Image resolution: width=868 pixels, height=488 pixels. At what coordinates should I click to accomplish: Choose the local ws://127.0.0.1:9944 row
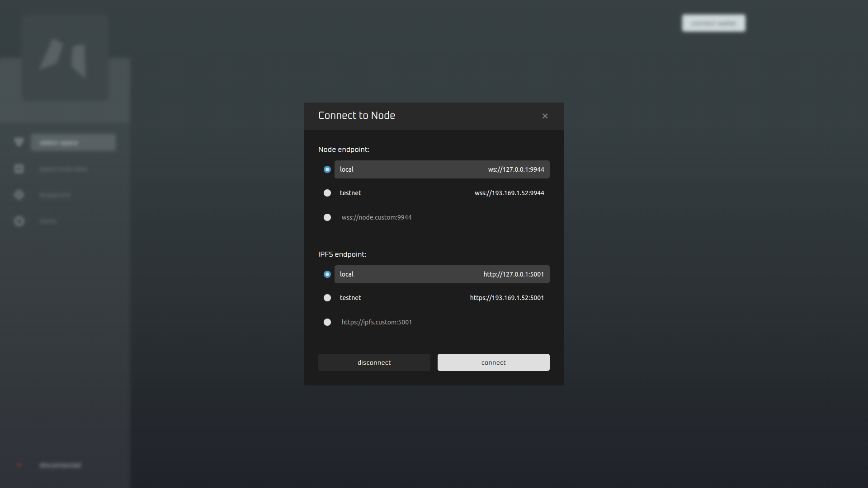tap(442, 169)
